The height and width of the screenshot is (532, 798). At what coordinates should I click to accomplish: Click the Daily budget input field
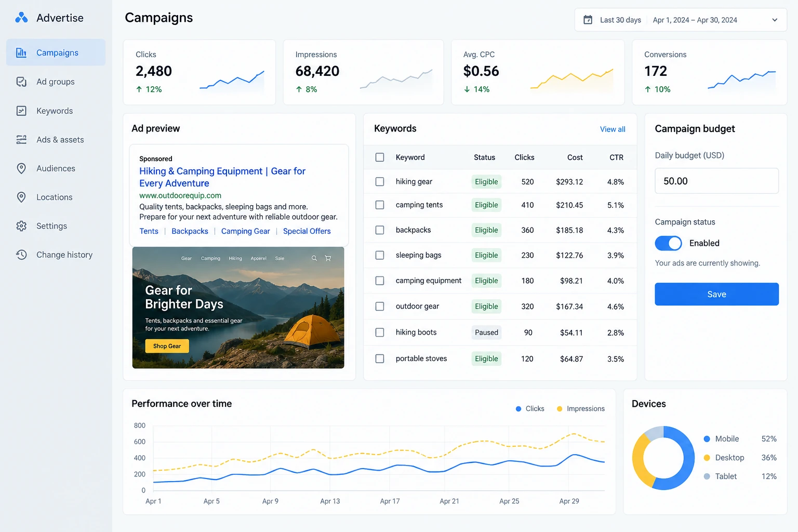pyautogui.click(x=716, y=181)
